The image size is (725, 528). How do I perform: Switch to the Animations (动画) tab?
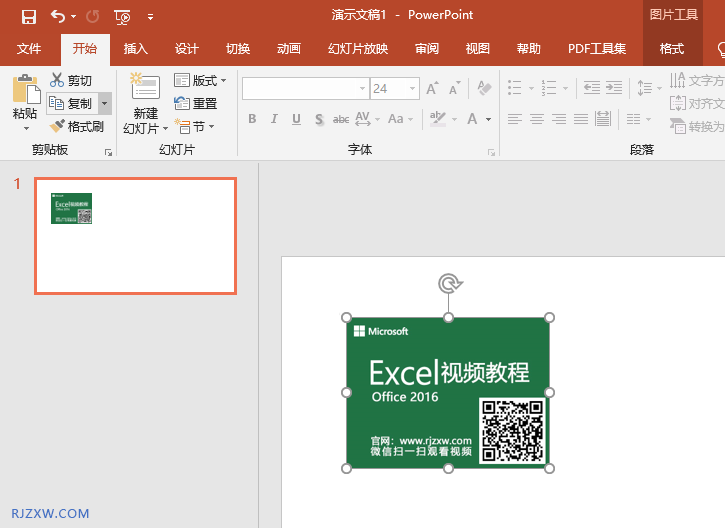[288, 49]
